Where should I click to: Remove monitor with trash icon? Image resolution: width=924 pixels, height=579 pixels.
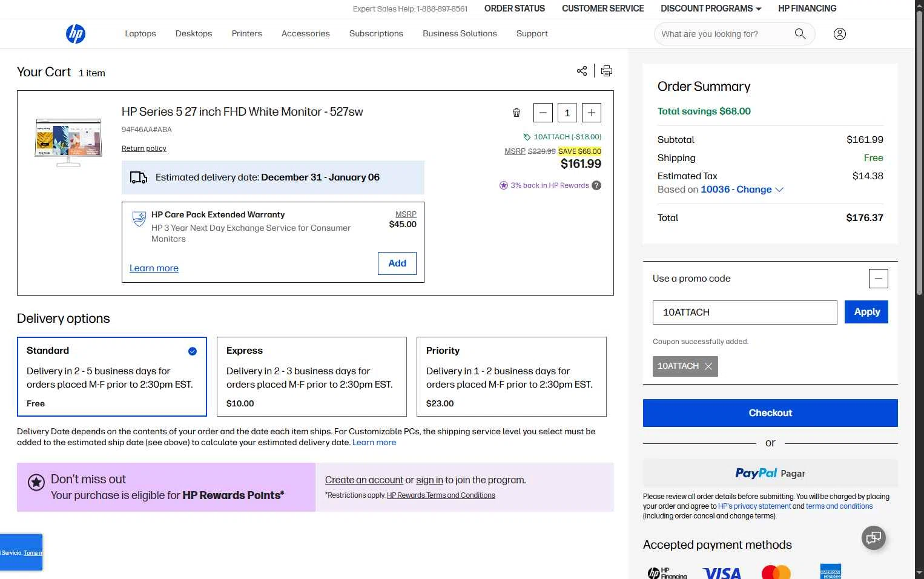point(516,113)
